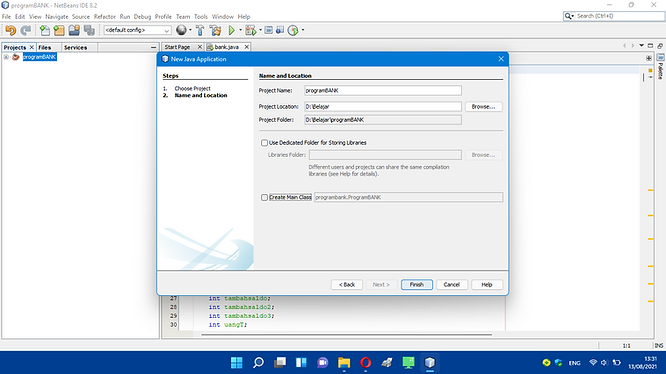This screenshot has width=666, height=374.
Task: Open the Task View taskbar icon
Action: coord(279,363)
